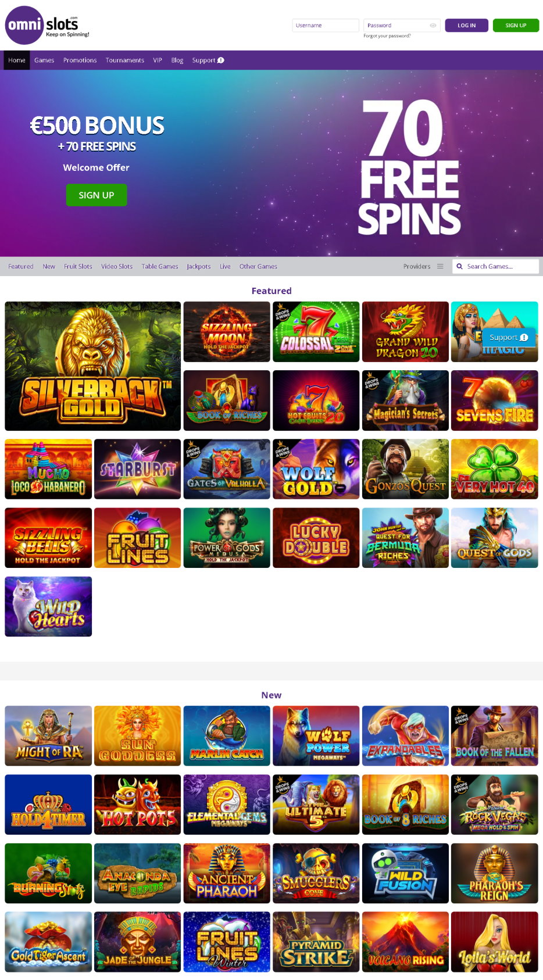This screenshot has width=543, height=980.
Task: Focus the Username input field
Action: click(x=326, y=26)
